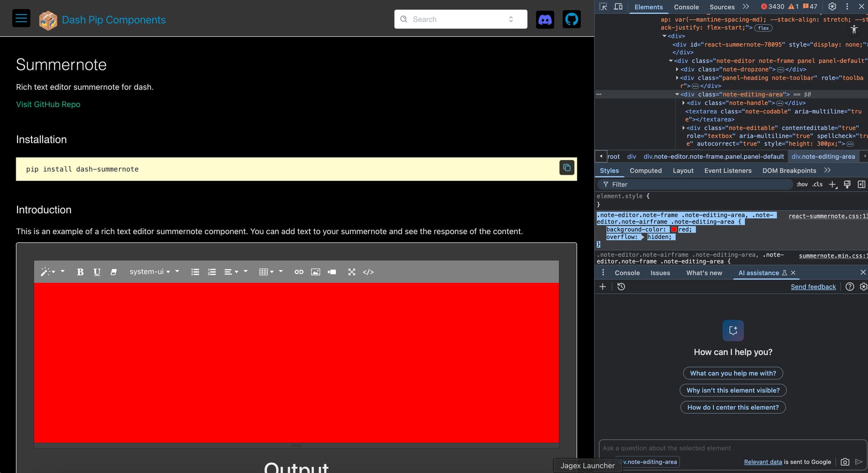Toggle full screen editor mode
Viewport: 868px width, 473px height.
pos(352,272)
